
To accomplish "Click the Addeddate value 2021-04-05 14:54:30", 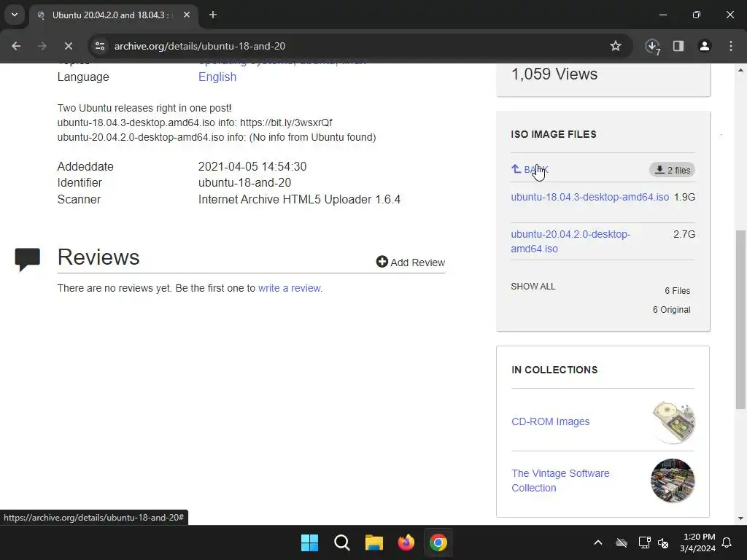I will (252, 167).
